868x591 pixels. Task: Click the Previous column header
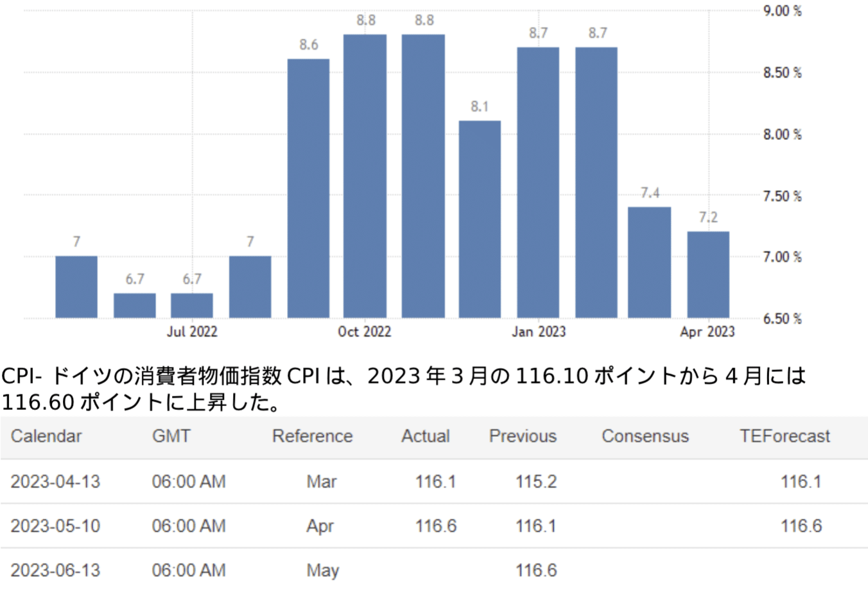pyautogui.click(x=523, y=436)
